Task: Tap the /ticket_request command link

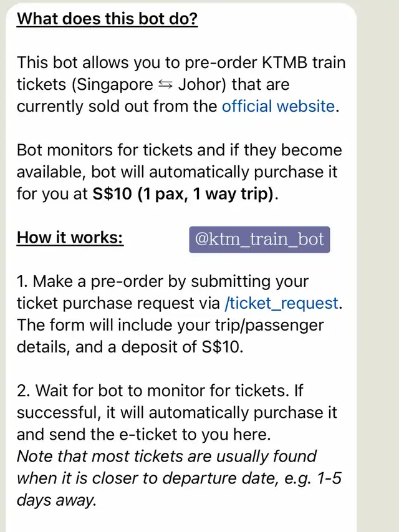Action: pyautogui.click(x=281, y=304)
